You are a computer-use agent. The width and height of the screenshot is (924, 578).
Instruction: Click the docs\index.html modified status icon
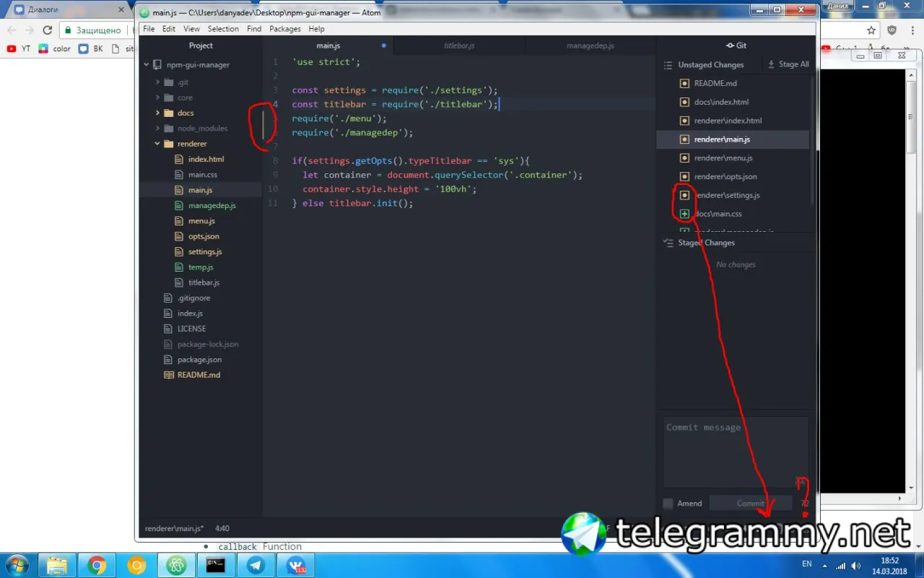pyautogui.click(x=685, y=102)
